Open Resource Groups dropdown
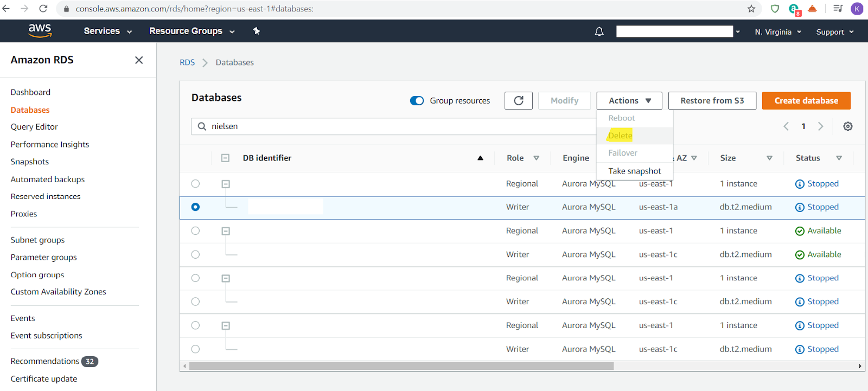868x391 pixels. click(x=192, y=31)
